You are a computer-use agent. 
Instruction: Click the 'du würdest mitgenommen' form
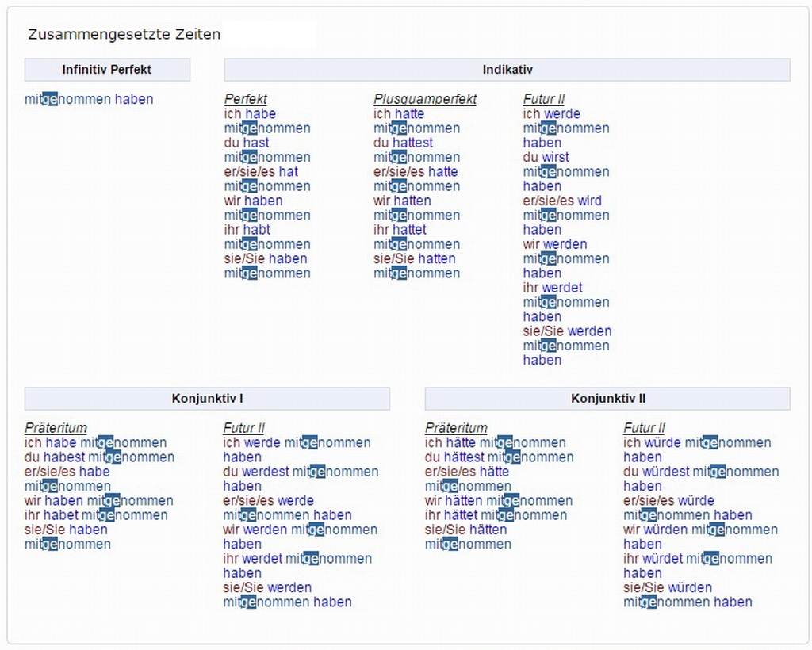(x=701, y=472)
